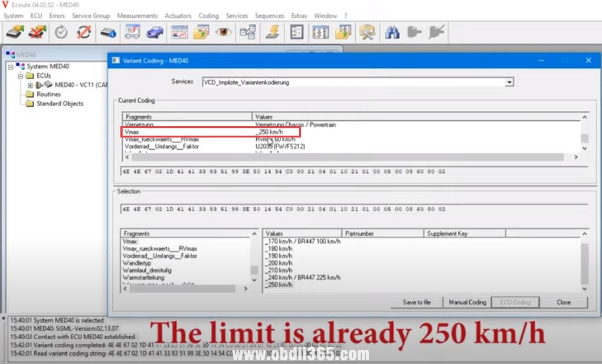Click the grey plug connect icon
602x364 pixels.
tap(414, 32)
